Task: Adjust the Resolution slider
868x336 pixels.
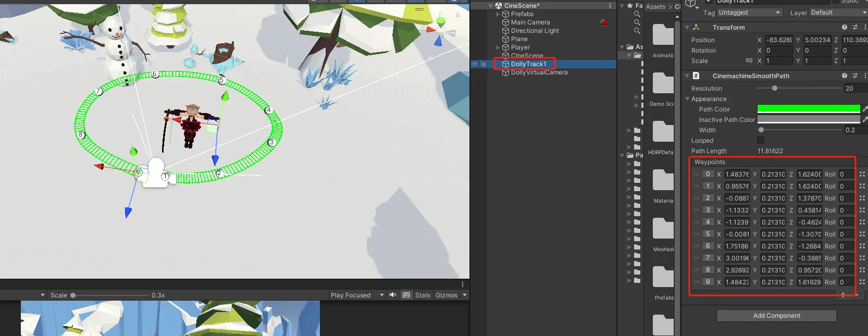Action: [799, 88]
